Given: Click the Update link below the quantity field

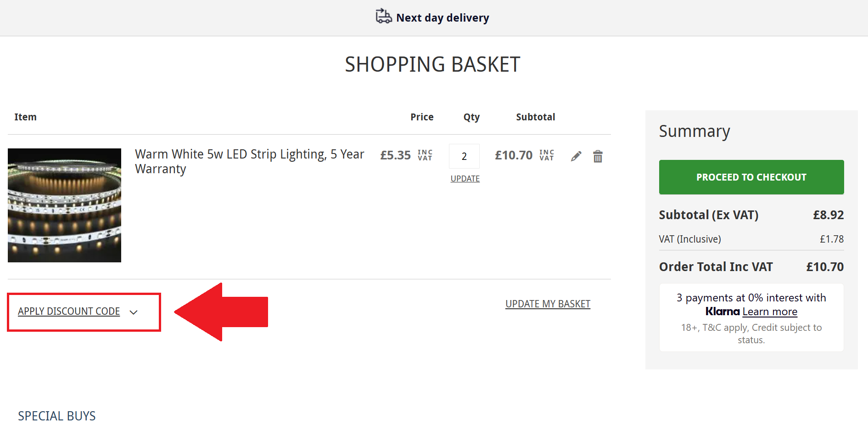Looking at the screenshot, I should pyautogui.click(x=465, y=178).
